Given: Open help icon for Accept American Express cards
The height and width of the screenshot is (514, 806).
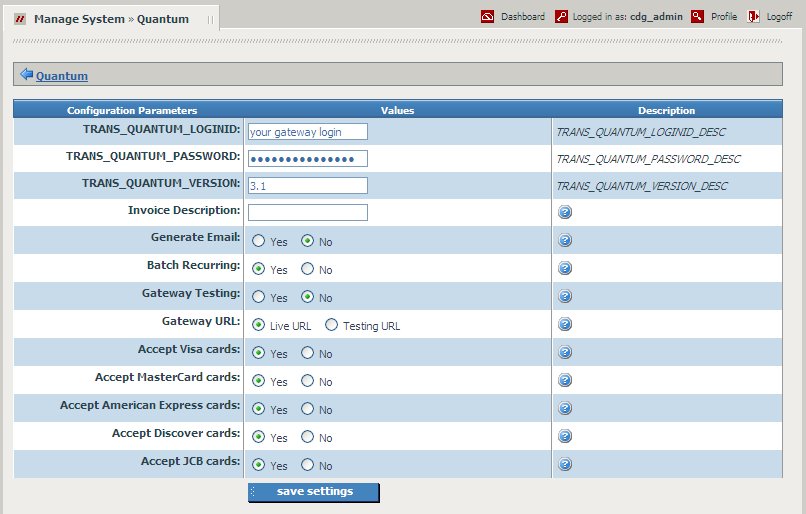Looking at the screenshot, I should (x=565, y=408).
